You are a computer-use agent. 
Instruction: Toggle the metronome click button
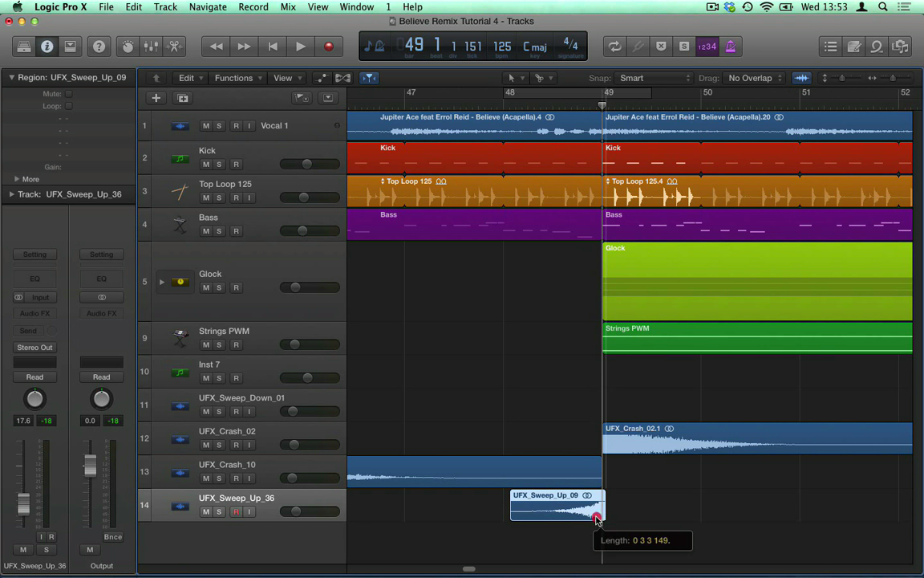click(x=730, y=47)
